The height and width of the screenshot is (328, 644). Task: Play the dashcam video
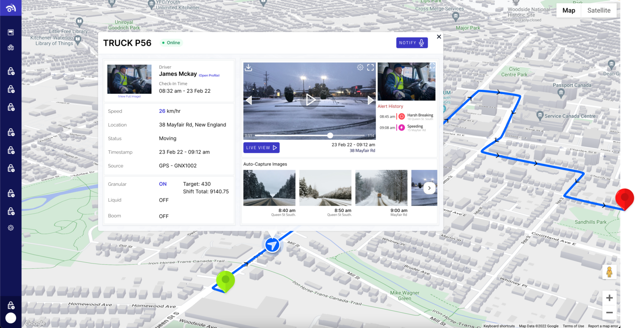tap(310, 100)
